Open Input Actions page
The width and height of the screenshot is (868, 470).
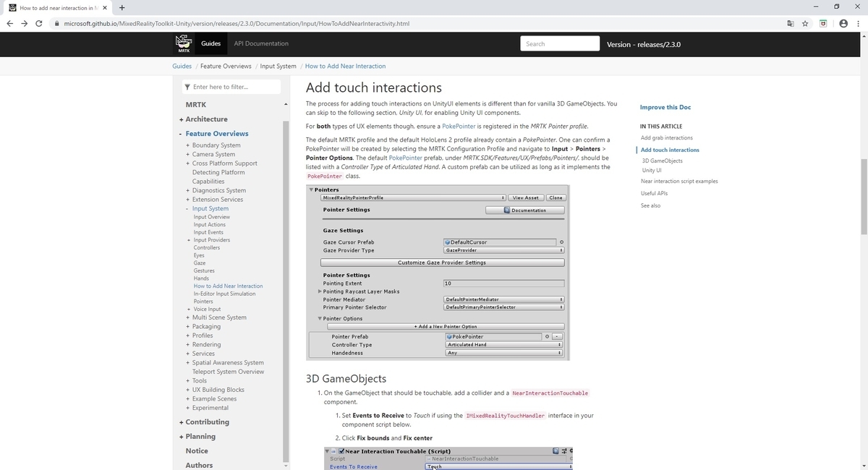tap(210, 225)
